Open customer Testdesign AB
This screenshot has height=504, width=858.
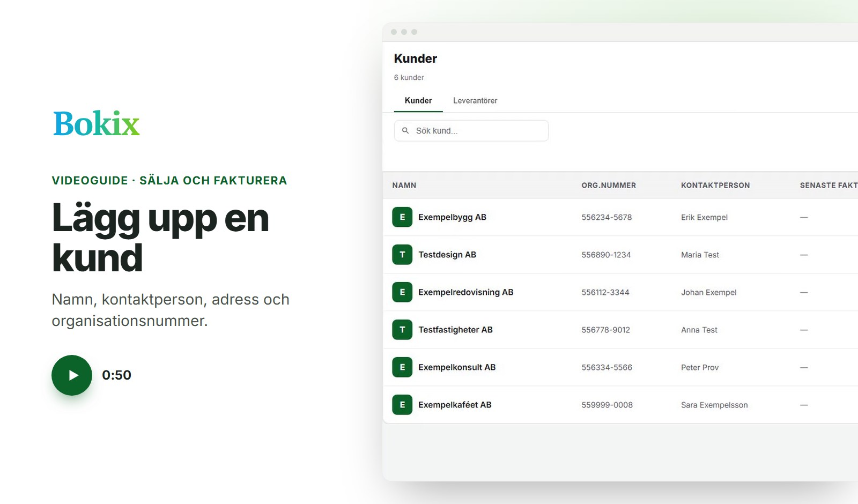click(447, 255)
